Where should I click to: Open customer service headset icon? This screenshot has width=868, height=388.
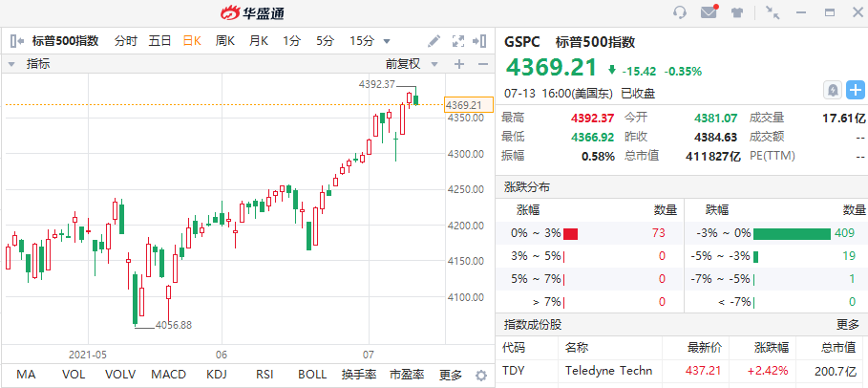pos(680,12)
